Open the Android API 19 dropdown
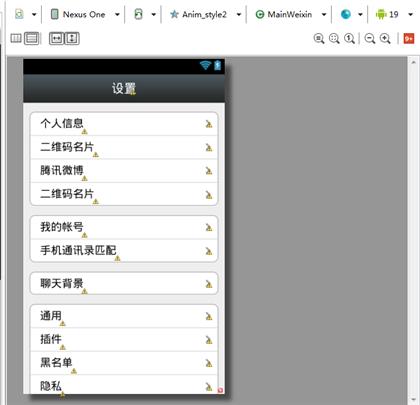Image resolution: width=420 pixels, height=405 pixels. (x=394, y=14)
